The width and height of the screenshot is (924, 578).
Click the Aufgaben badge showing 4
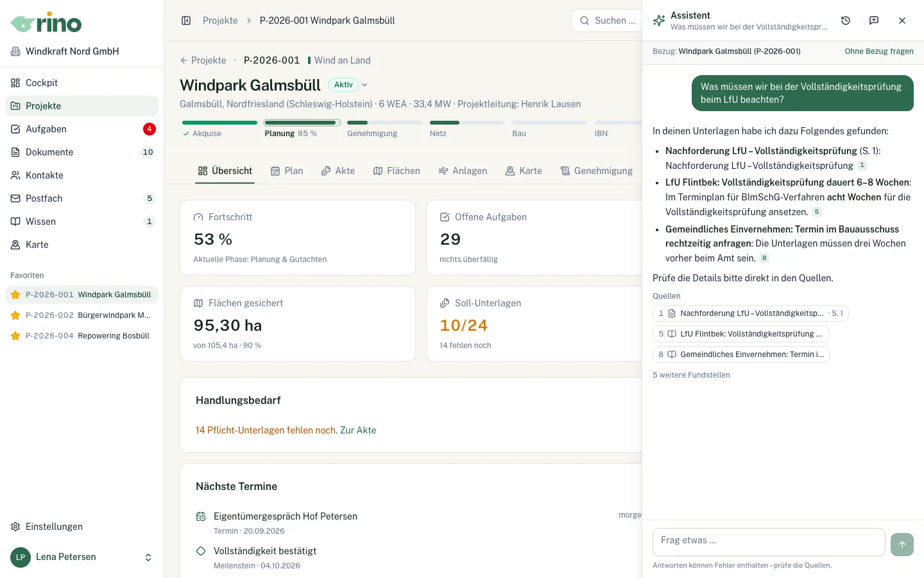pos(149,129)
